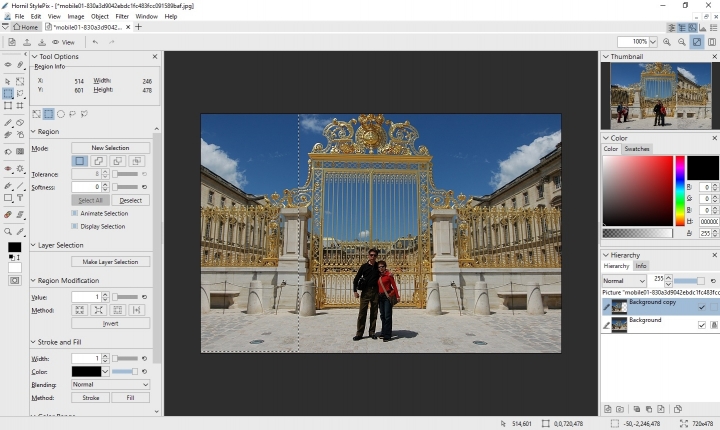Click the Fill method button
This screenshot has height=430, width=720.
tap(130, 398)
